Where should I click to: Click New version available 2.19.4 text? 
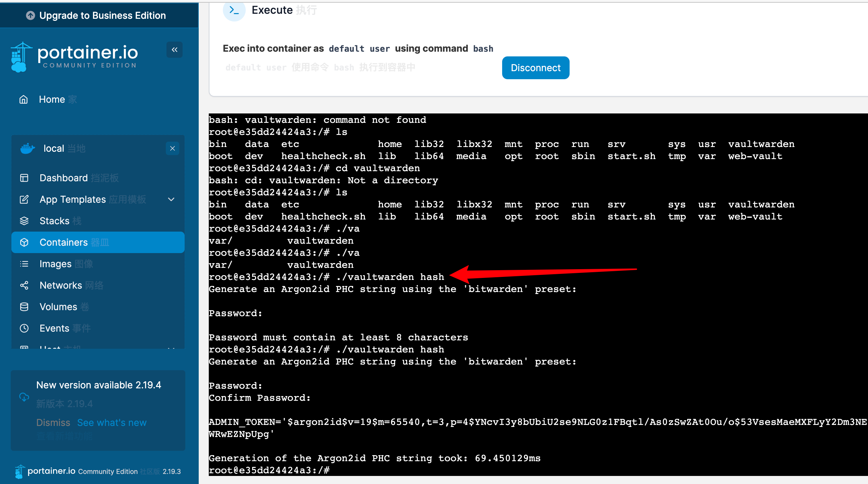(99, 385)
